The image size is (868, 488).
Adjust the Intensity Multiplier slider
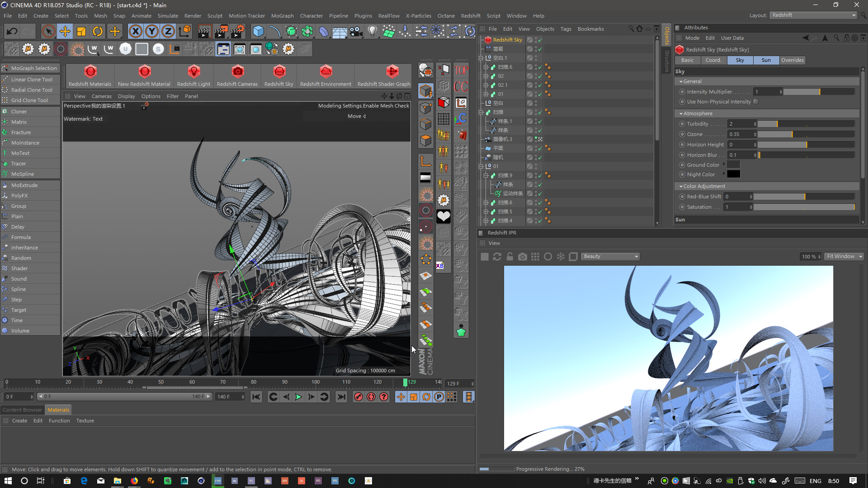tap(819, 92)
